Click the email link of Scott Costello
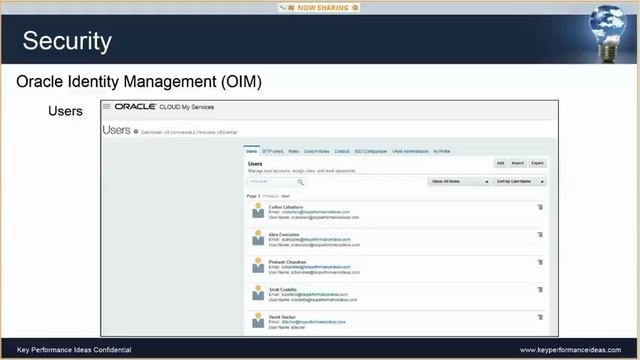 pyautogui.click(x=315, y=294)
